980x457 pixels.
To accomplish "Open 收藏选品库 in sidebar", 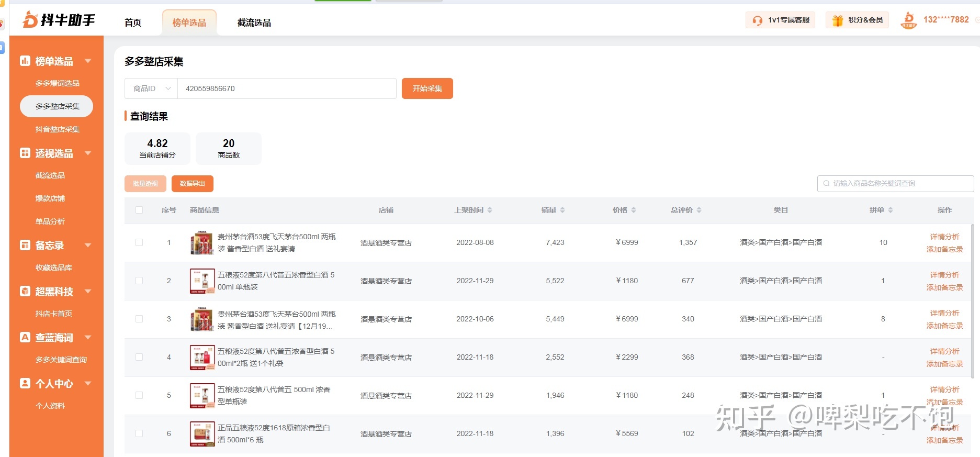I will pyautogui.click(x=54, y=267).
